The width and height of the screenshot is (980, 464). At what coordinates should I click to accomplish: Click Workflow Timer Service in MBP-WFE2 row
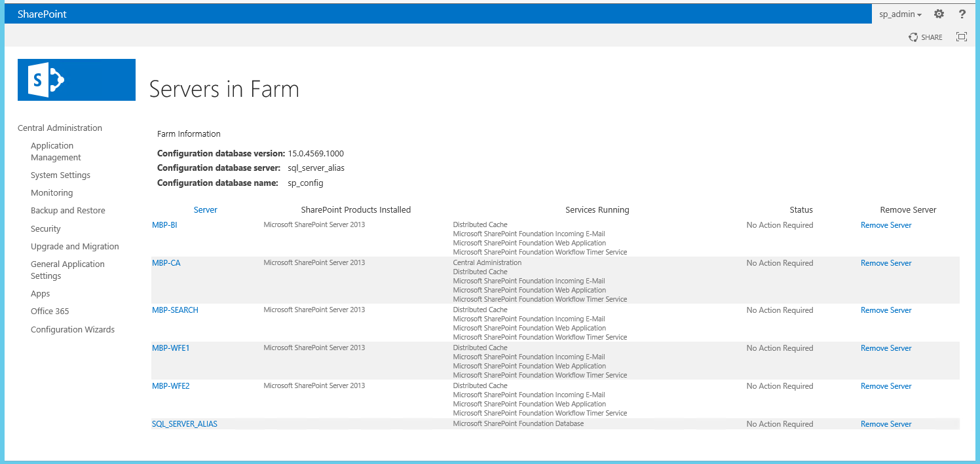click(x=540, y=413)
